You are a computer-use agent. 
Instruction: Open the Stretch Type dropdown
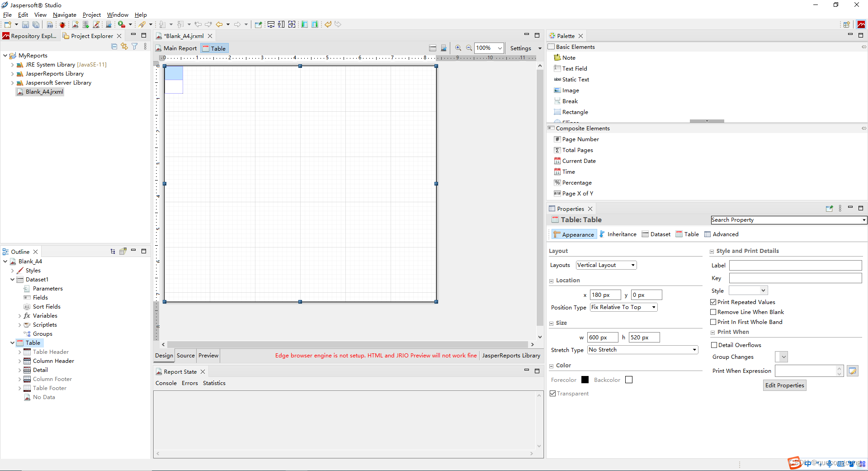643,350
